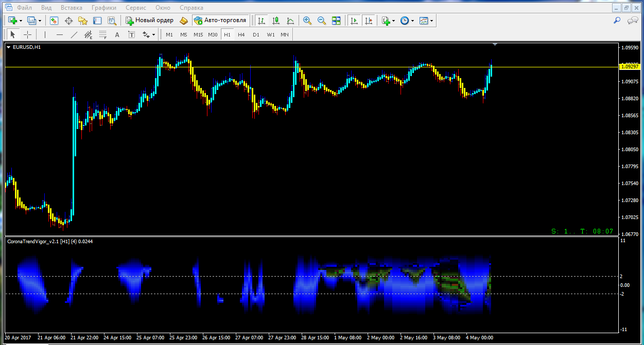Select the horizontal line drawing tool

tap(60, 34)
